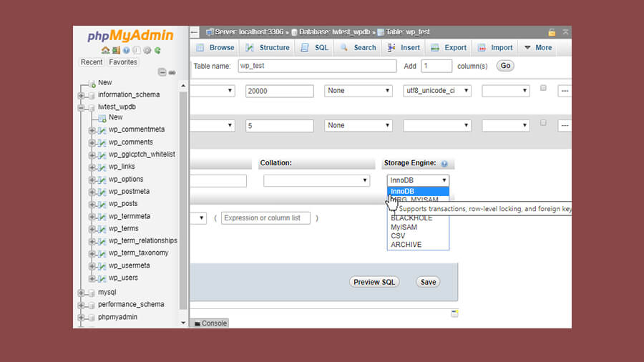Open the SQL tab
Image resolution: width=644 pixels, height=362 pixels.
(x=315, y=48)
